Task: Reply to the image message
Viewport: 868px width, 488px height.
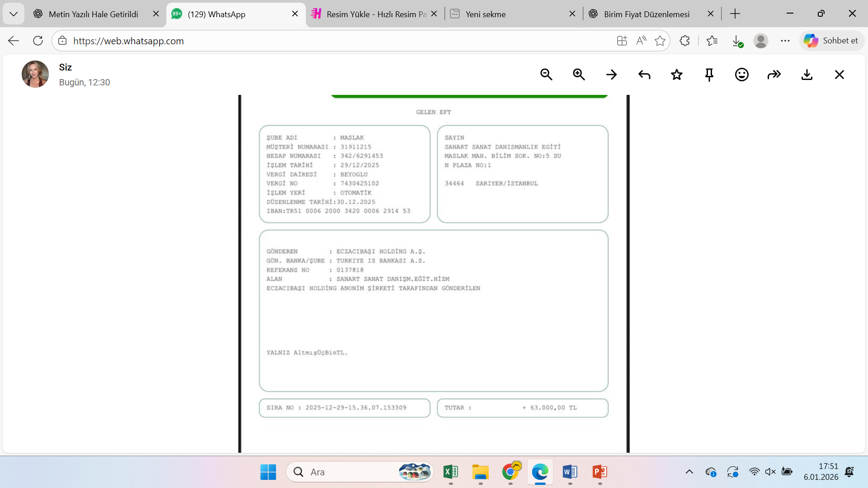Action: (x=644, y=75)
